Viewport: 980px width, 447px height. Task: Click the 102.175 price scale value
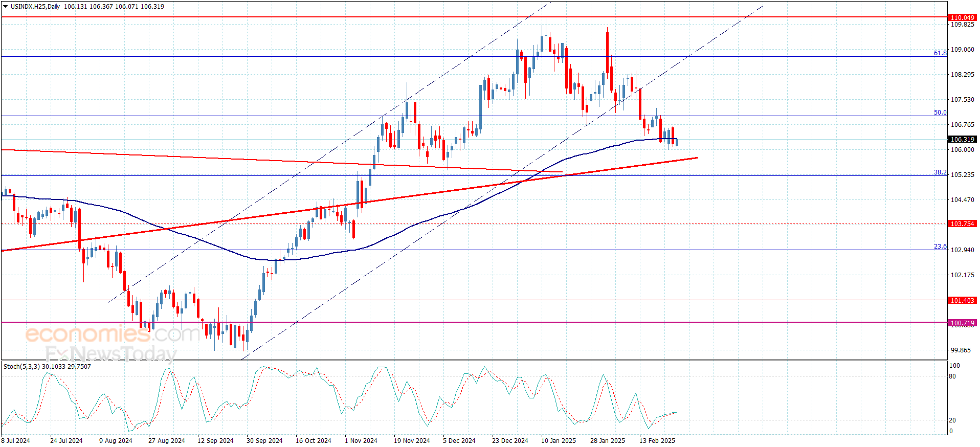click(x=963, y=275)
